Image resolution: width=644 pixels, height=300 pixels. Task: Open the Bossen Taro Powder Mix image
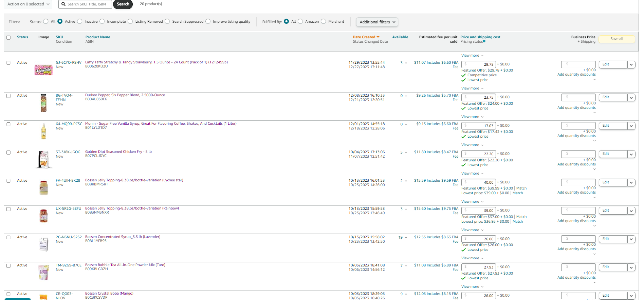pos(43,273)
